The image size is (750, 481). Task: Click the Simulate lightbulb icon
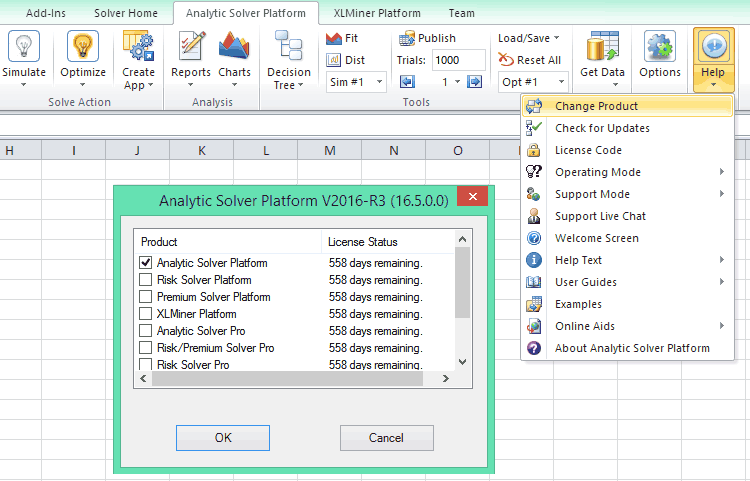(x=24, y=47)
